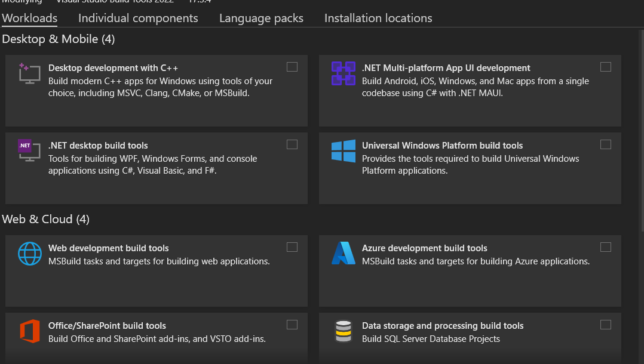644x364 pixels.
Task: Click 'Universal Windows Platform build tools' title
Action: point(442,145)
